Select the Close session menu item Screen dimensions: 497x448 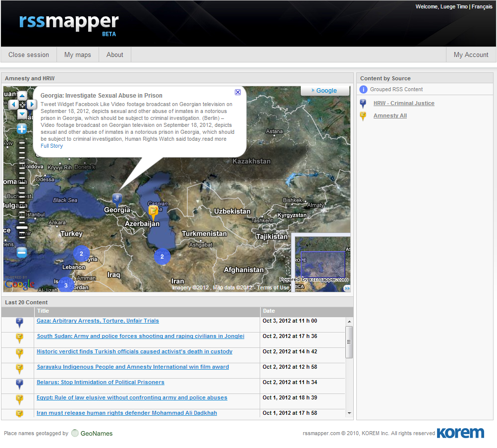[29, 55]
